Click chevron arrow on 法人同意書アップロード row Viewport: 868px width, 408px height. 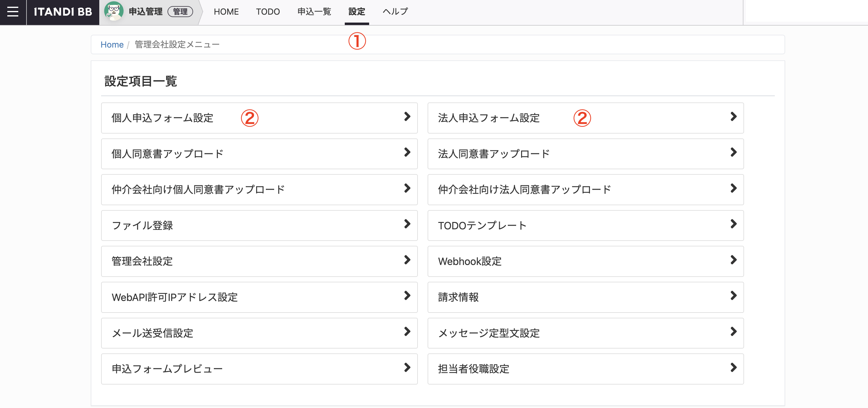tap(733, 152)
